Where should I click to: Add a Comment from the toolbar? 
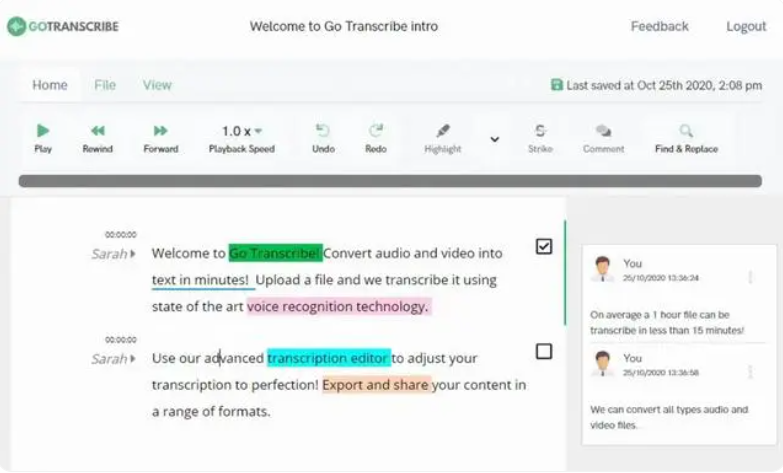603,138
